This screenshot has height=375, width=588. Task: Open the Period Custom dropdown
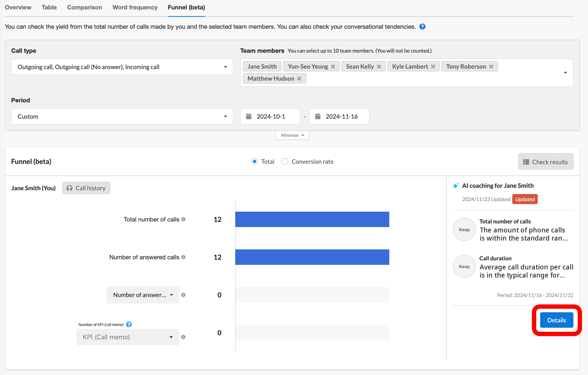tap(122, 117)
